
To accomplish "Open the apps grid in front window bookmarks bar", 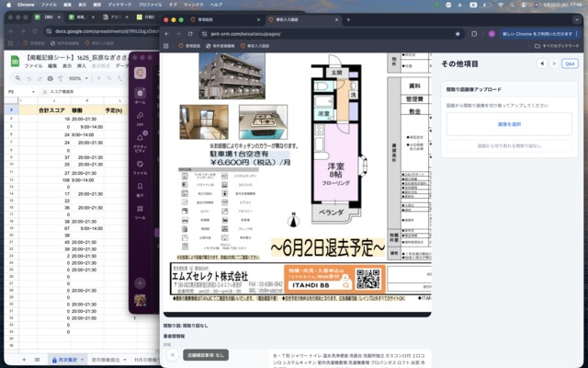I will tap(166, 46).
